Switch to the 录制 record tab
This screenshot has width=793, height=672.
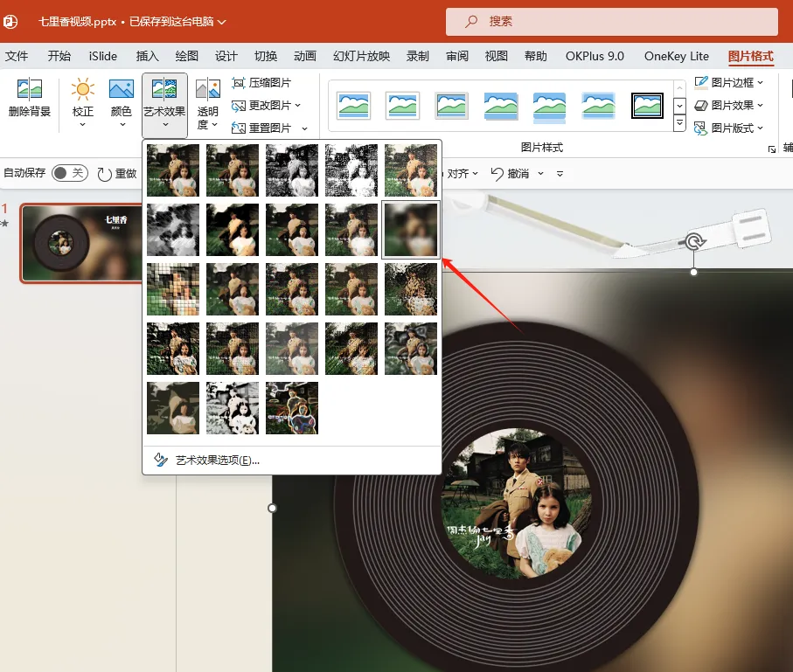click(418, 56)
